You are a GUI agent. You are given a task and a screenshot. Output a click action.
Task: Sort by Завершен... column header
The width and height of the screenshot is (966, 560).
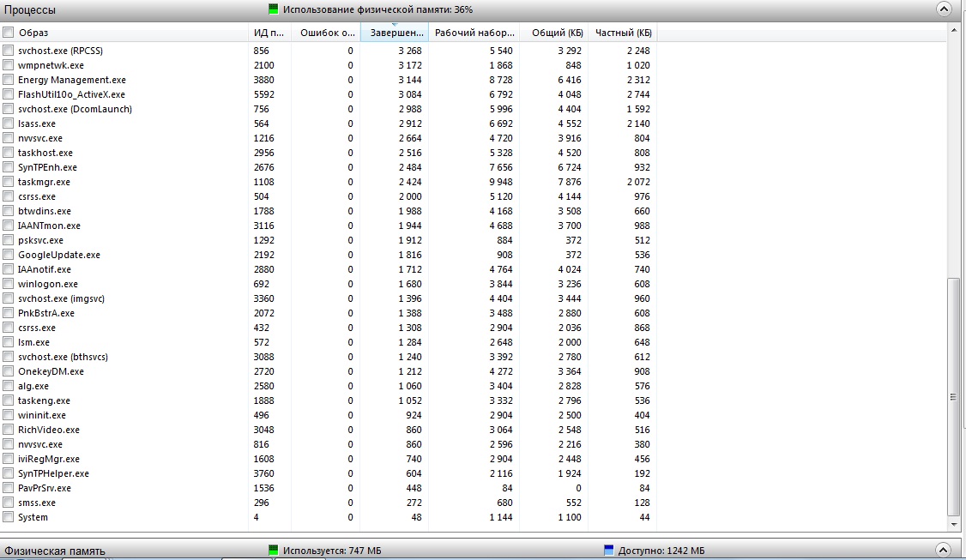395,33
